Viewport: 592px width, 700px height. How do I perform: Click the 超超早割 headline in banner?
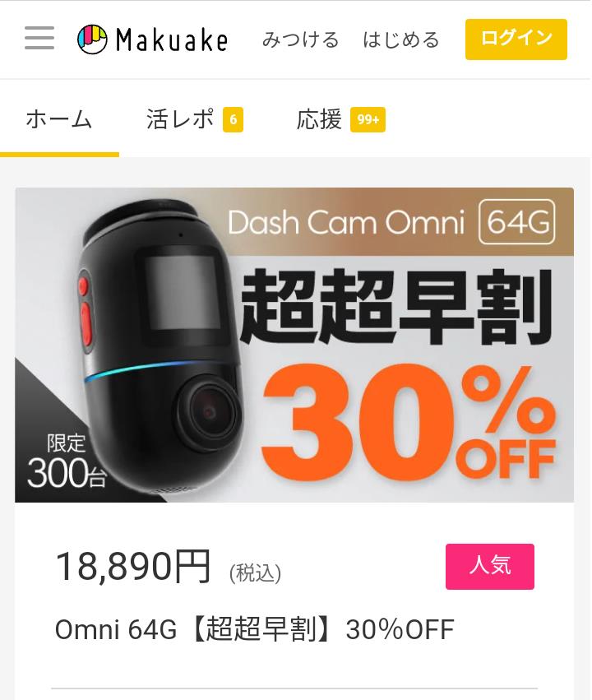(397, 308)
